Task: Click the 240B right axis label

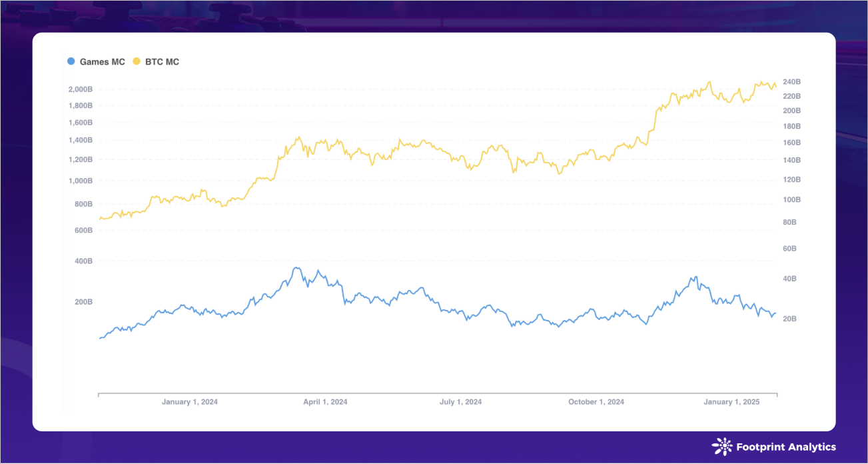Action: [x=791, y=82]
